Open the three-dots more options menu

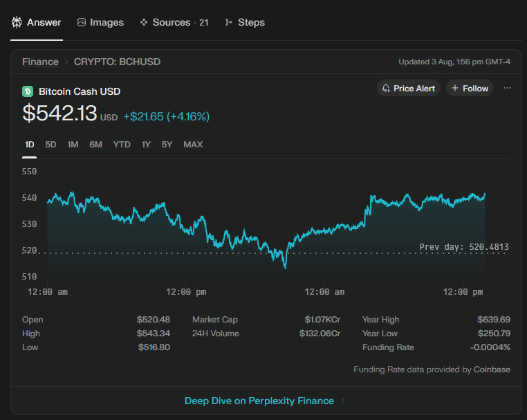coord(508,88)
